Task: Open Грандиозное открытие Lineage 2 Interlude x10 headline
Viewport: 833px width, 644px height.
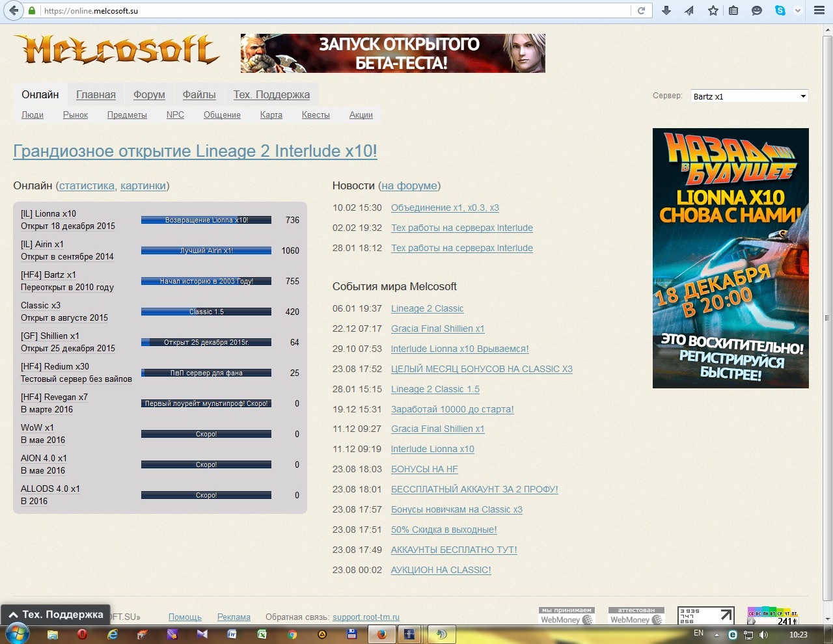Action: 195,151
